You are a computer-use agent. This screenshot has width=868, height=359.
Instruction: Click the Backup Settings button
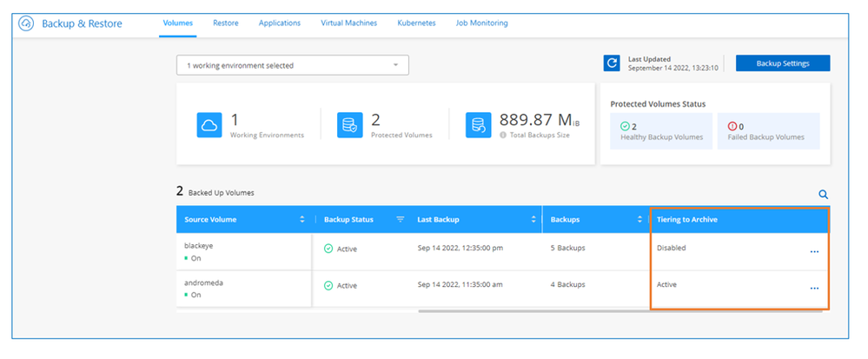click(782, 63)
